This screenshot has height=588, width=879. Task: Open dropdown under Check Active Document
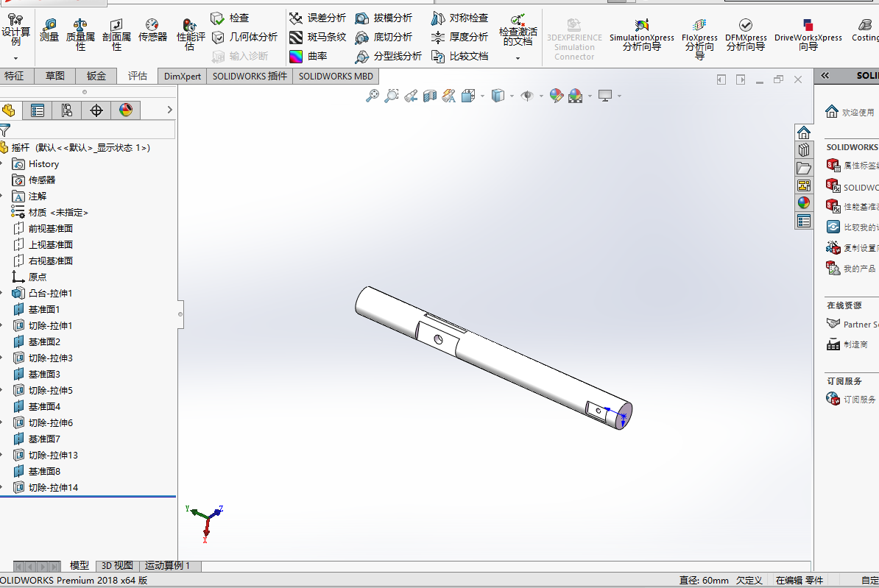518,58
